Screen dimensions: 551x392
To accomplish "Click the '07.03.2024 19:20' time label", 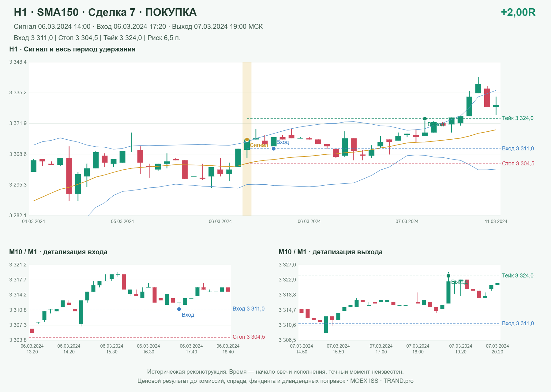I will point(461,349).
